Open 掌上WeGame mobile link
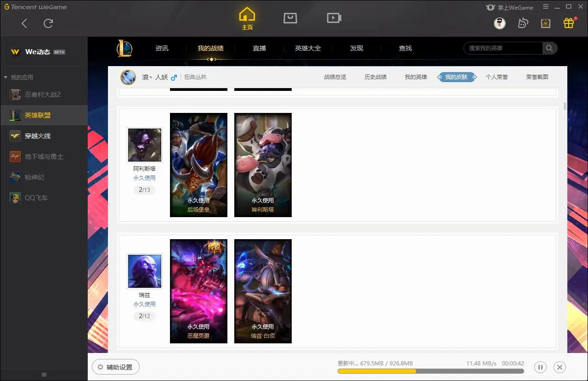 tap(510, 7)
